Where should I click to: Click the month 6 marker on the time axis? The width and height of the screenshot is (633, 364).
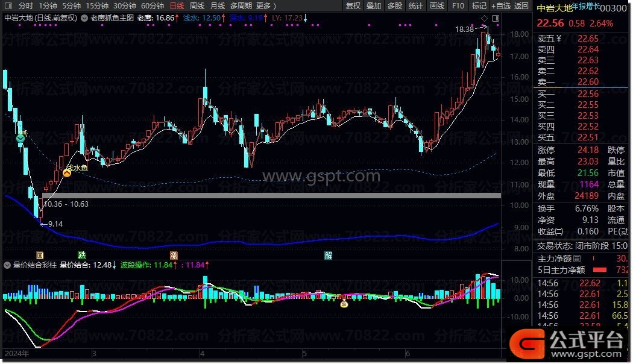(408, 354)
